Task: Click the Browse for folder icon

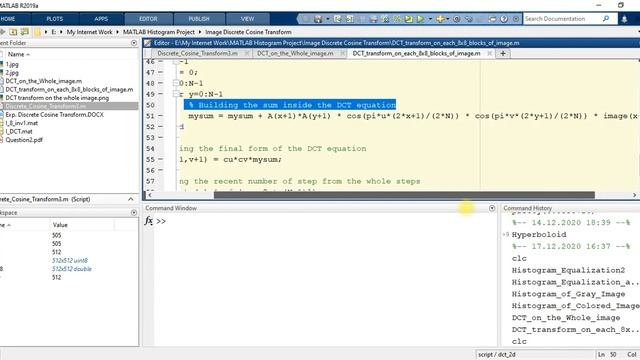Action: [x=24, y=31]
